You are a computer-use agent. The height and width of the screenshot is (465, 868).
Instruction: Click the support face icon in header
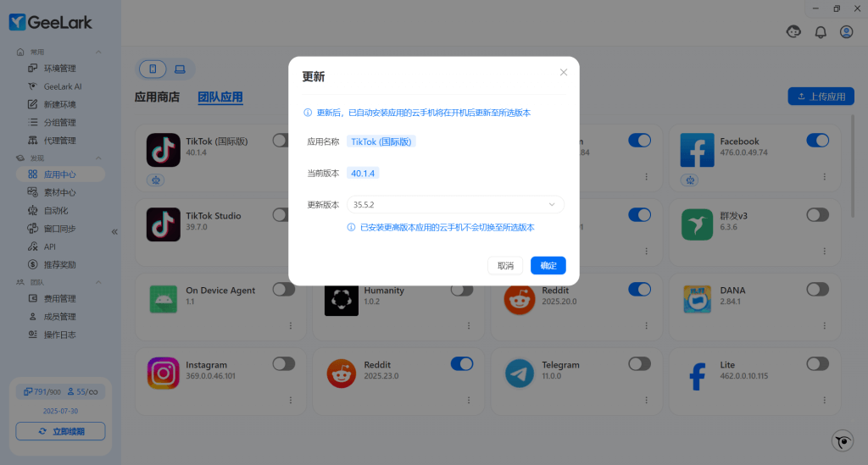[x=794, y=32]
